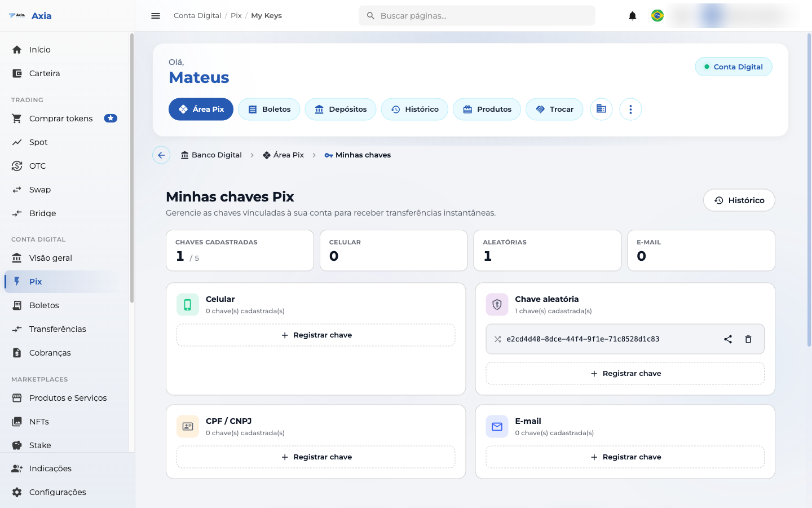Select Pix in sidebar
This screenshot has width=812, height=508.
64,282
